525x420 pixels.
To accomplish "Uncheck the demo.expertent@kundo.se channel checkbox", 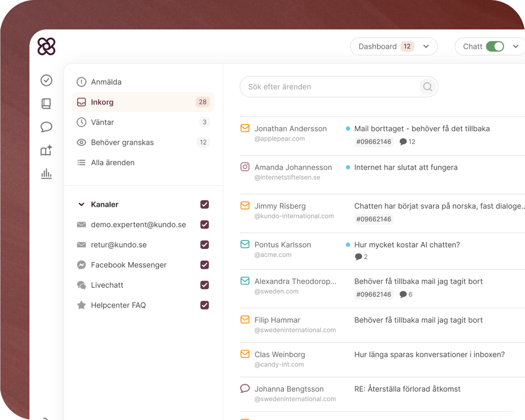I will pos(205,225).
